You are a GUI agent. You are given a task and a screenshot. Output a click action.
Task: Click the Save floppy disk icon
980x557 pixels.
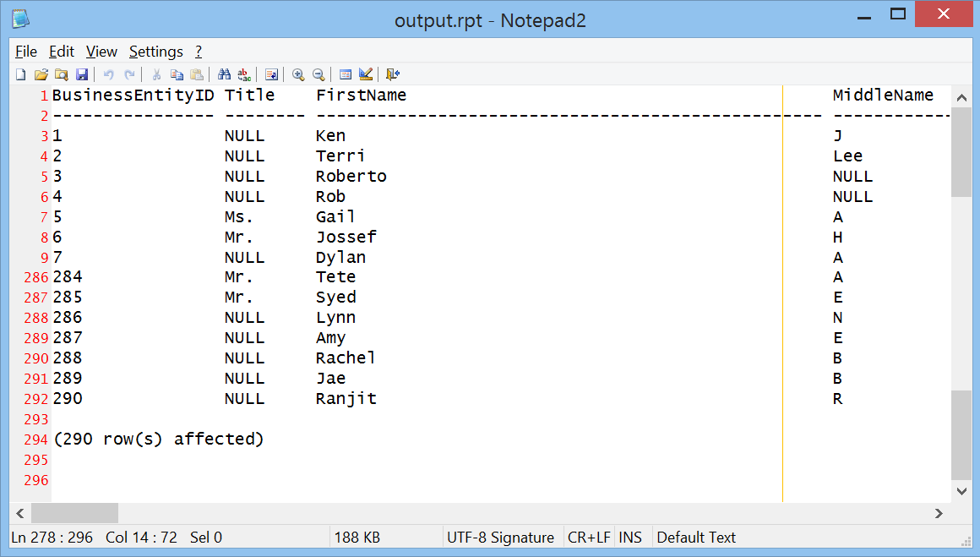(82, 74)
